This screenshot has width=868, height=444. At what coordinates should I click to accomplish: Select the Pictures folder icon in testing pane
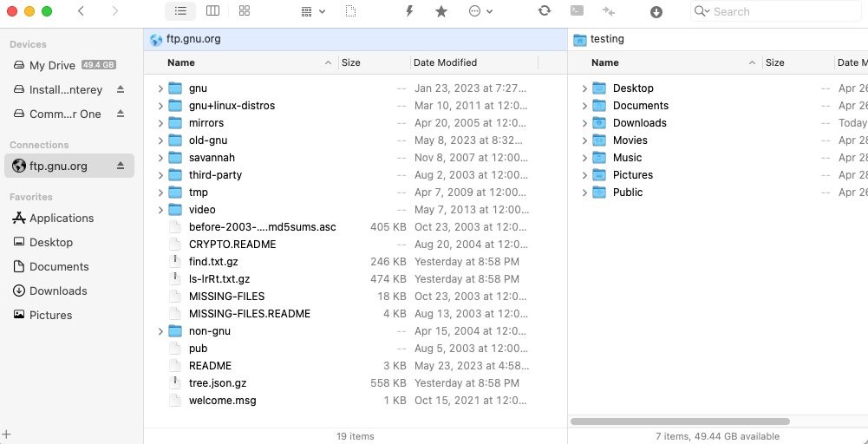tap(599, 175)
